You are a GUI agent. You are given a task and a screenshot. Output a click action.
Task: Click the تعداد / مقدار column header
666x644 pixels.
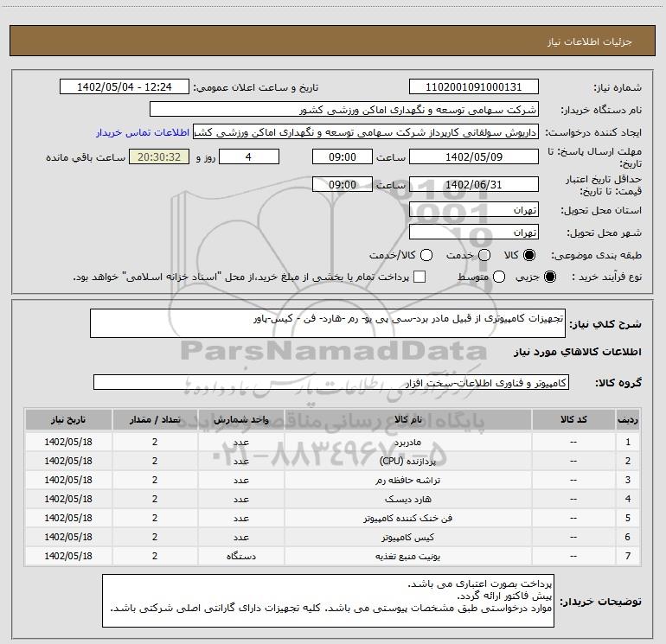155,419
